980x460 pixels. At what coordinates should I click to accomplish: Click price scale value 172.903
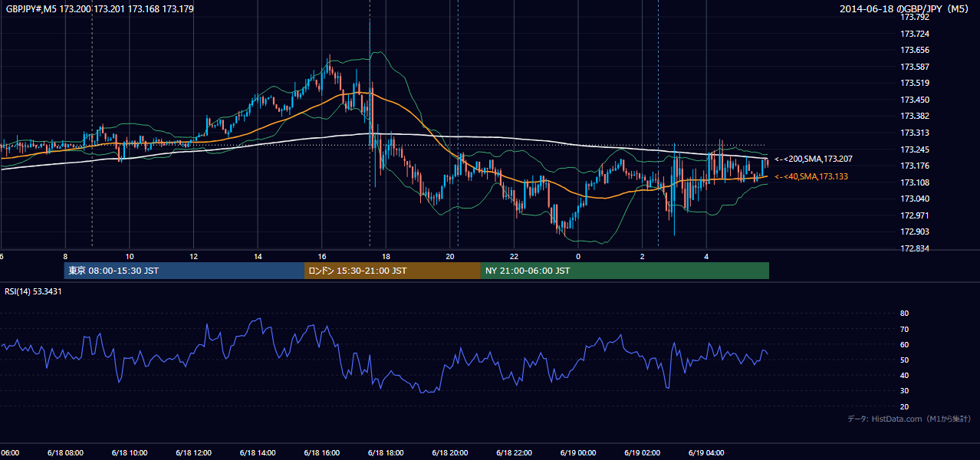[915, 232]
